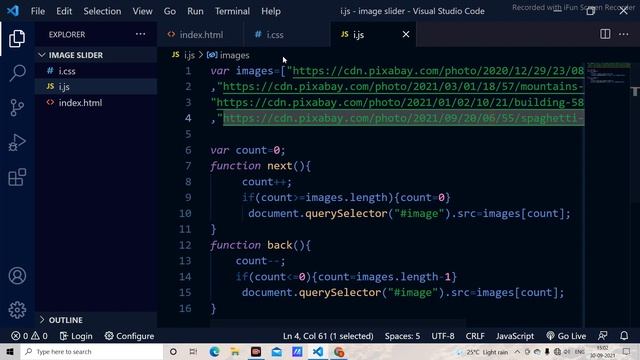
Task: Open the Help menu
Action: (271, 11)
